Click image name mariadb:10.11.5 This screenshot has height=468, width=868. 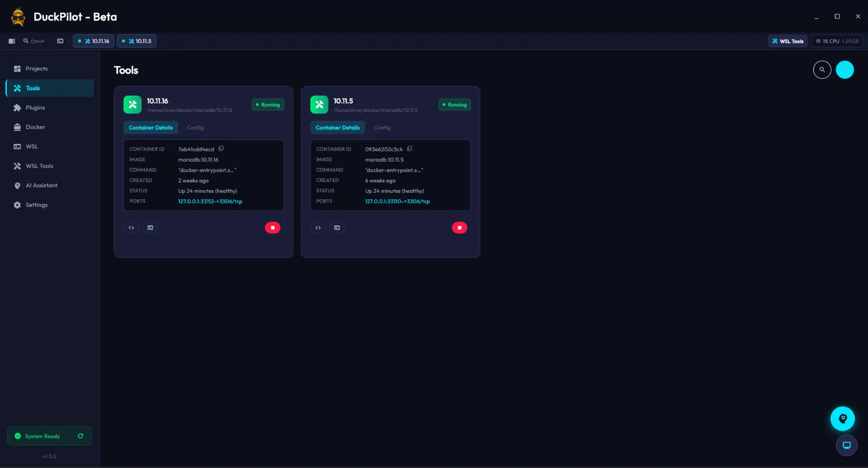[385, 160]
